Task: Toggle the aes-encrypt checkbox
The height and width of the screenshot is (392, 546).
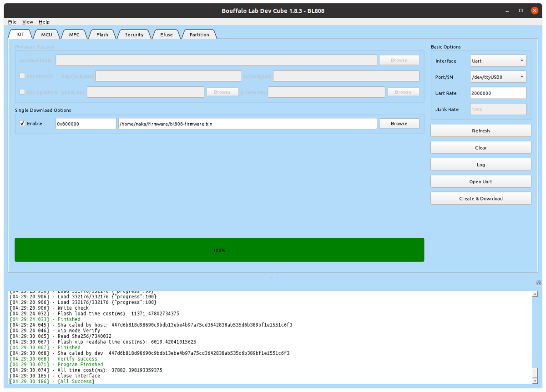Action: pos(22,76)
